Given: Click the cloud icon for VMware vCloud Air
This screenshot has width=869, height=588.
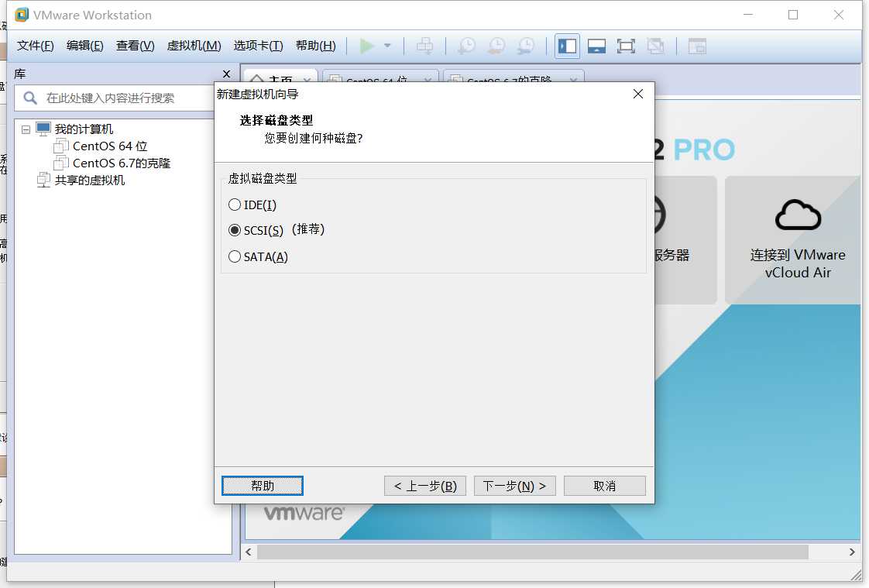Looking at the screenshot, I should (798, 215).
